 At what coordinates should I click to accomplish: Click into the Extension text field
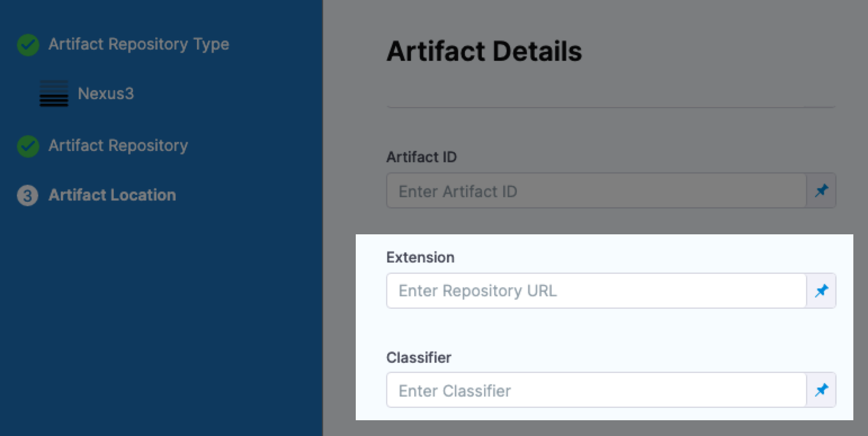[596, 291]
